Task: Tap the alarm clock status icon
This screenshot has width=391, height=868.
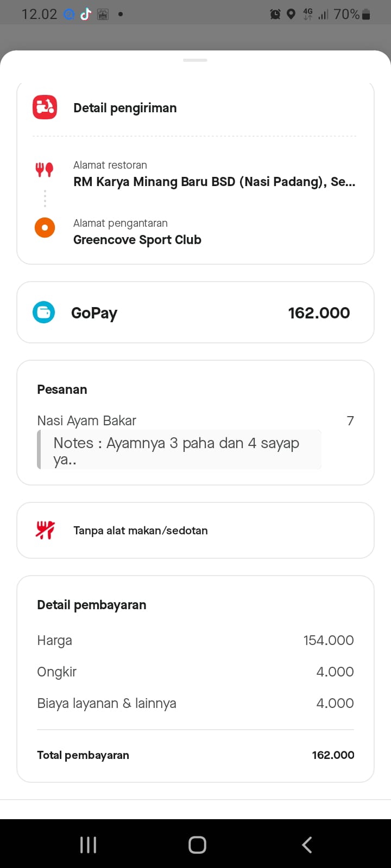Action: [x=275, y=15]
